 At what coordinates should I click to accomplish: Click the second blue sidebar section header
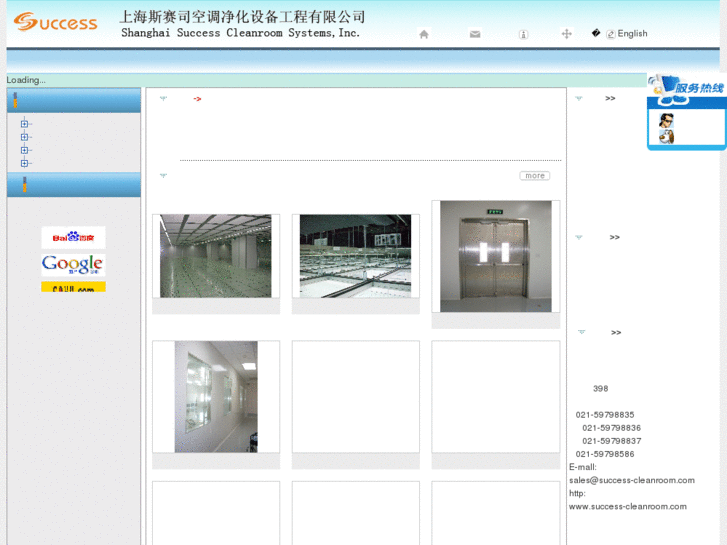coord(74,185)
